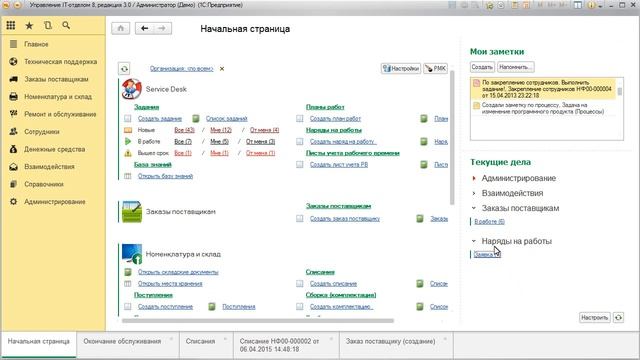
Task: Open favorites star icon
Action: 29,26
